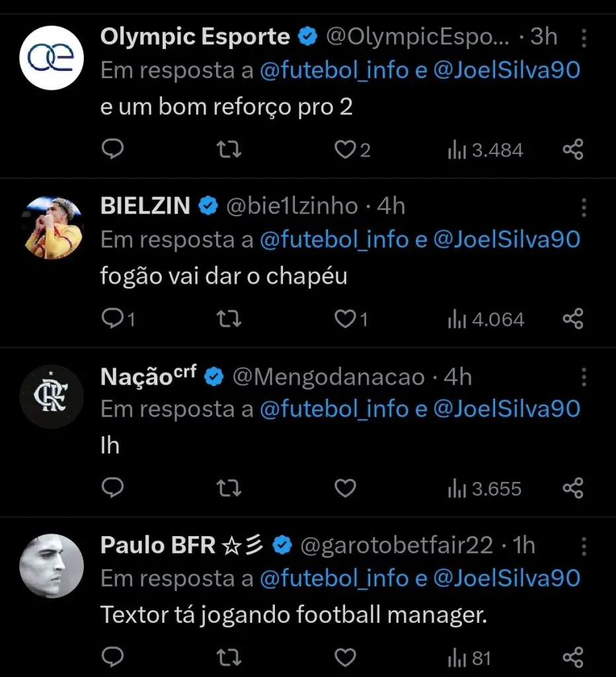The image size is (616, 677).
Task: Like the Nação crf 'Ih' tweet
Action: click(345, 489)
